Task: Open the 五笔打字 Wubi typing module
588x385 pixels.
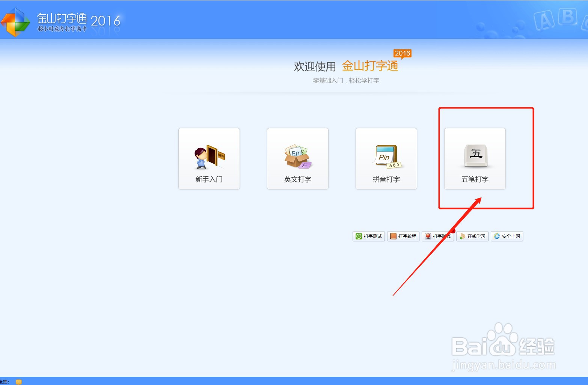Action: click(x=475, y=159)
